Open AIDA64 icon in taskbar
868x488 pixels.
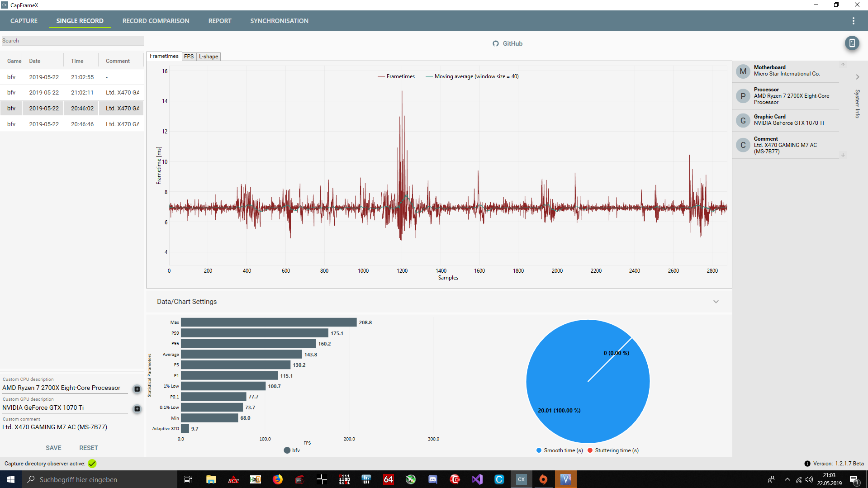pos(389,479)
